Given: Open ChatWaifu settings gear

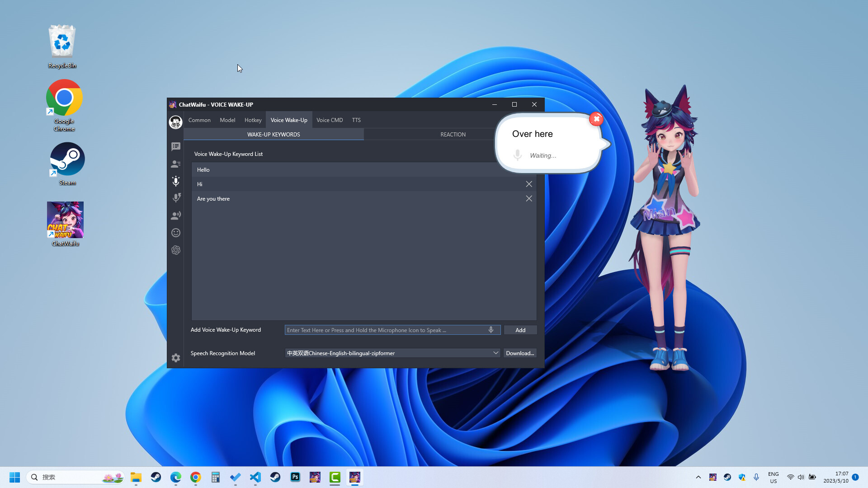Looking at the screenshot, I should point(176,358).
